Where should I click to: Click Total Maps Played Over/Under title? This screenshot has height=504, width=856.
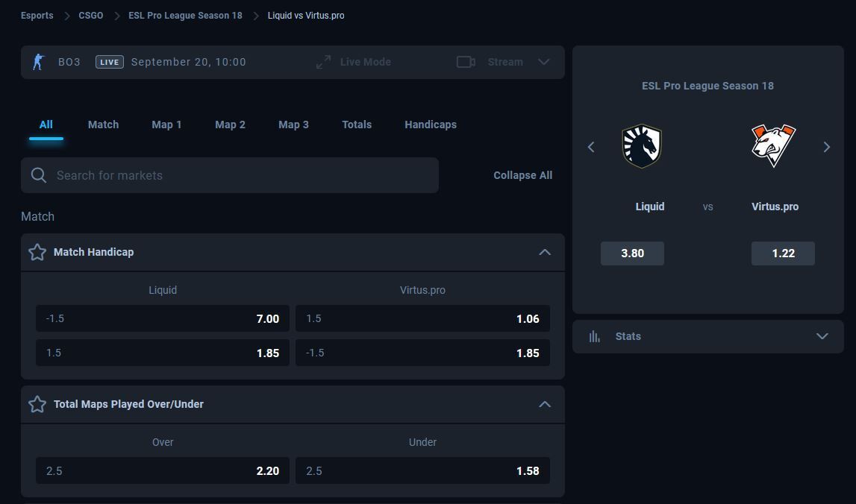coord(128,404)
